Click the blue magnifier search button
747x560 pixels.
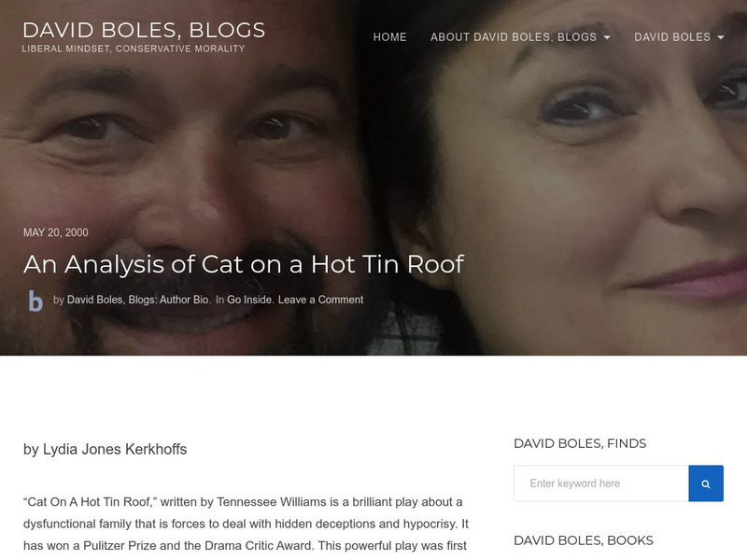[x=706, y=483]
